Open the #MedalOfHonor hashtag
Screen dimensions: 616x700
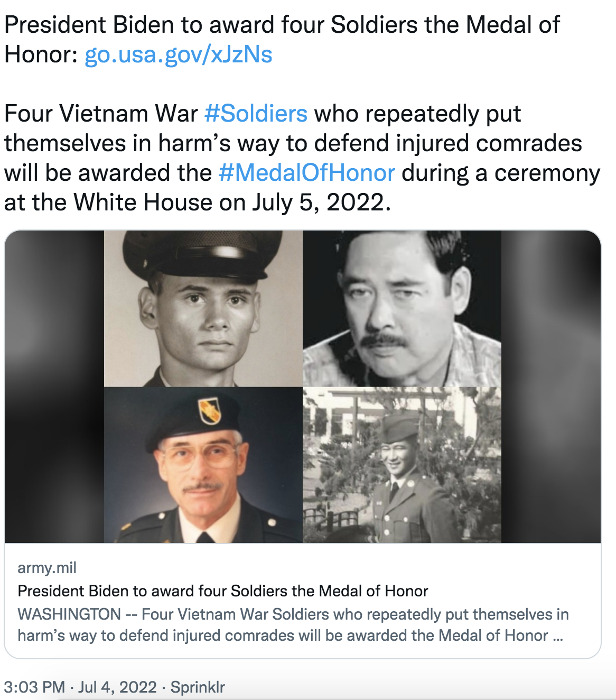click(x=306, y=173)
